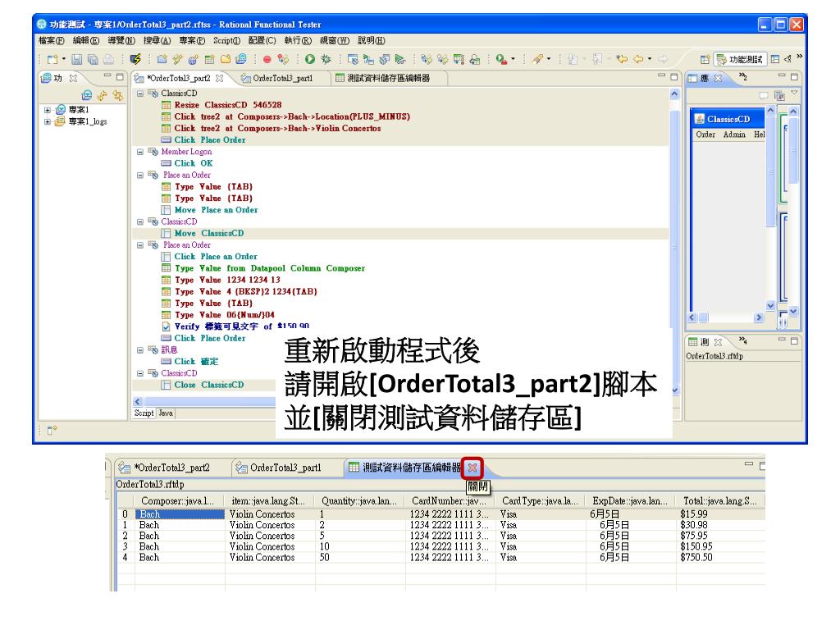Click the 專案1_logs folder icon
The height and width of the screenshot is (630, 840).
(x=60, y=121)
